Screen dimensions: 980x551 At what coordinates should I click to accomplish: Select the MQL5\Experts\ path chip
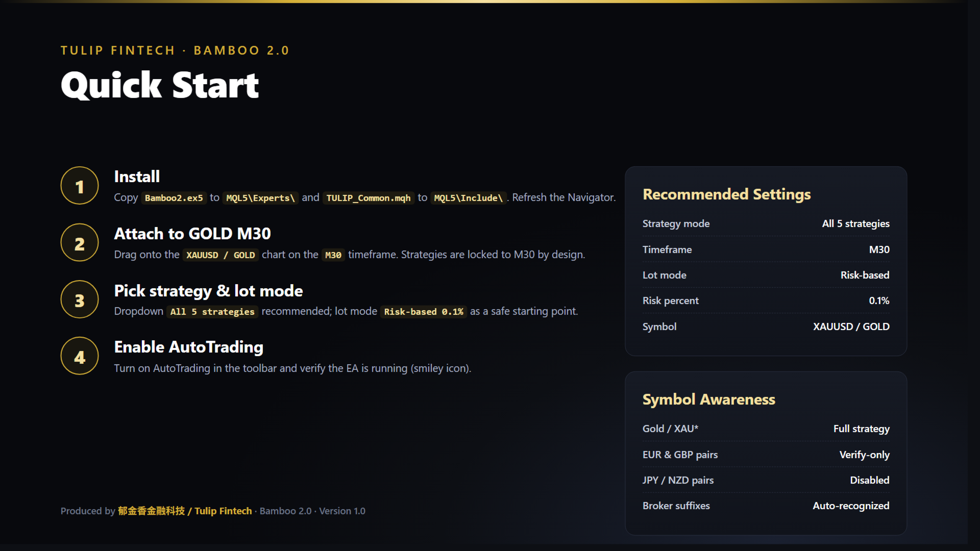[x=261, y=198]
